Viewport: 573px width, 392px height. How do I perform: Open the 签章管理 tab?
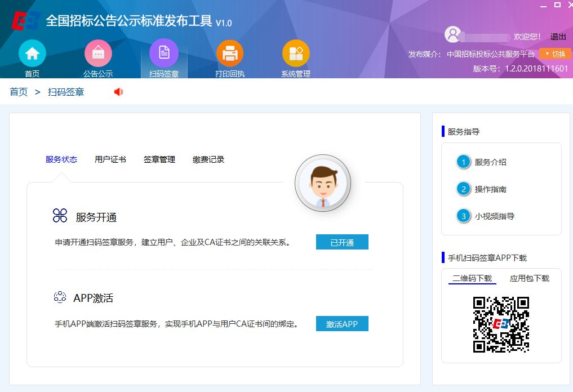[160, 159]
